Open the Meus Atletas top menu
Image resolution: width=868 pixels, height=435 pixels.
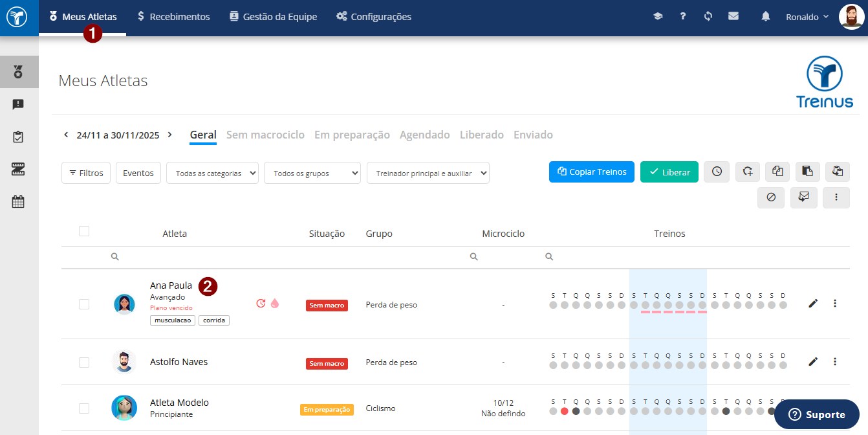point(83,17)
